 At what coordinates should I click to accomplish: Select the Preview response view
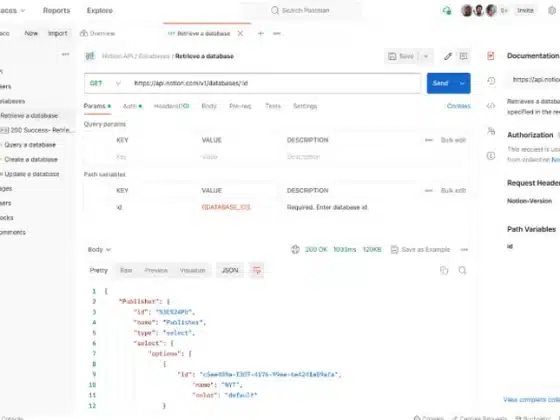coord(156,270)
